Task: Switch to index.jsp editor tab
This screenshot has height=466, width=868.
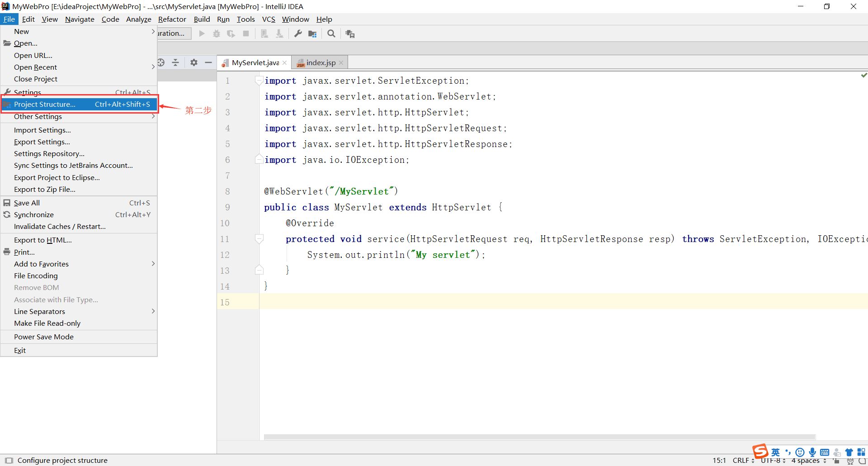Action: [x=319, y=62]
